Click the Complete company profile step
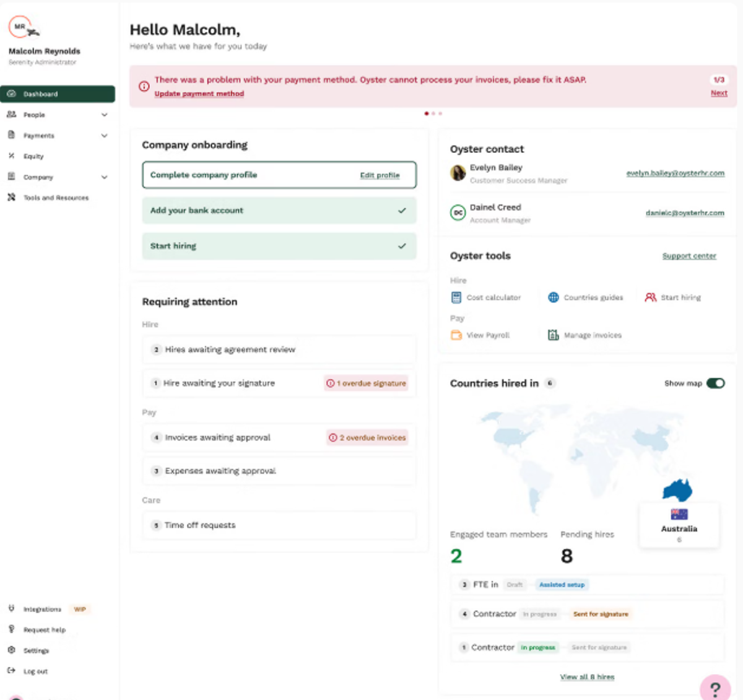The height and width of the screenshot is (700, 743). (x=279, y=175)
